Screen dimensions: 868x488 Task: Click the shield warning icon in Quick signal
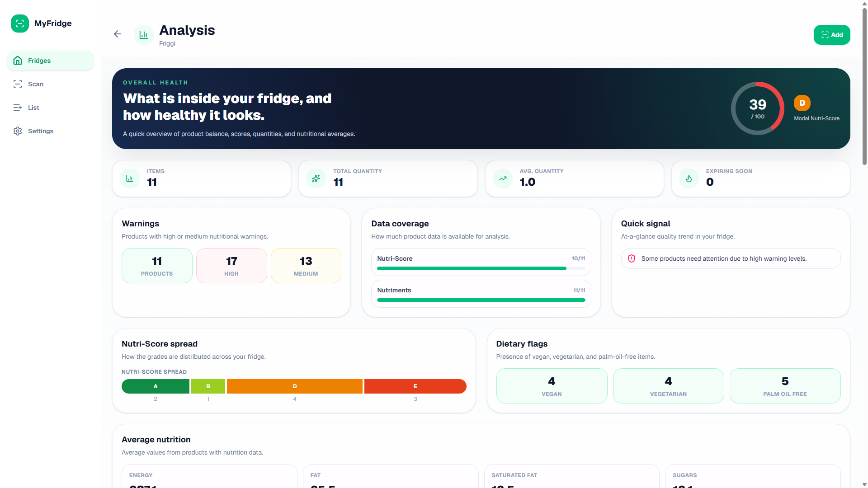pos(632,258)
